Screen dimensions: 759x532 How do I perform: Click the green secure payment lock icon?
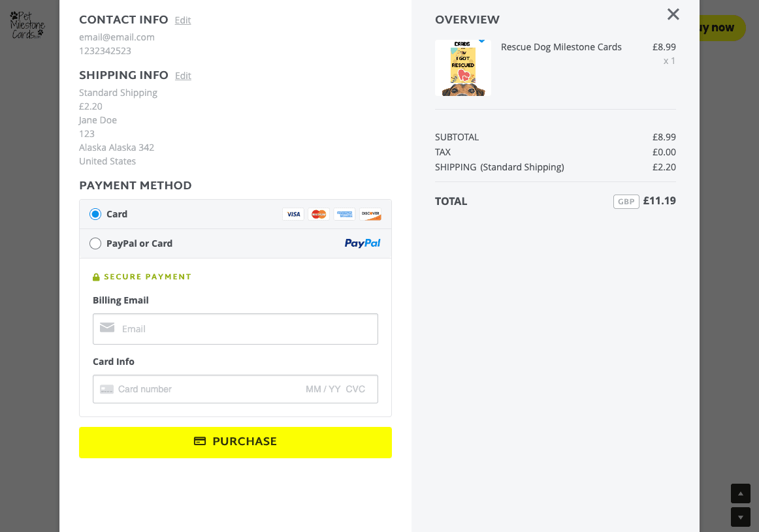[96, 277]
